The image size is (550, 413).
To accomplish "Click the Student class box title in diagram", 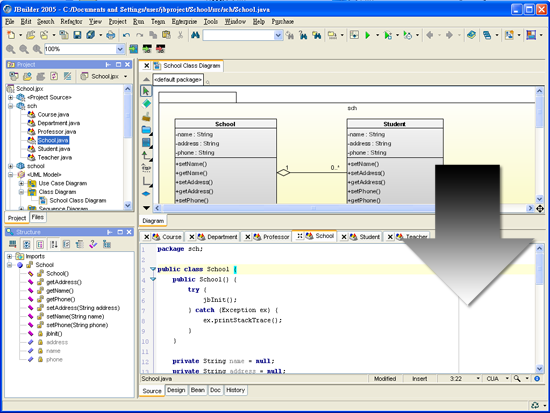I will 395,124.
